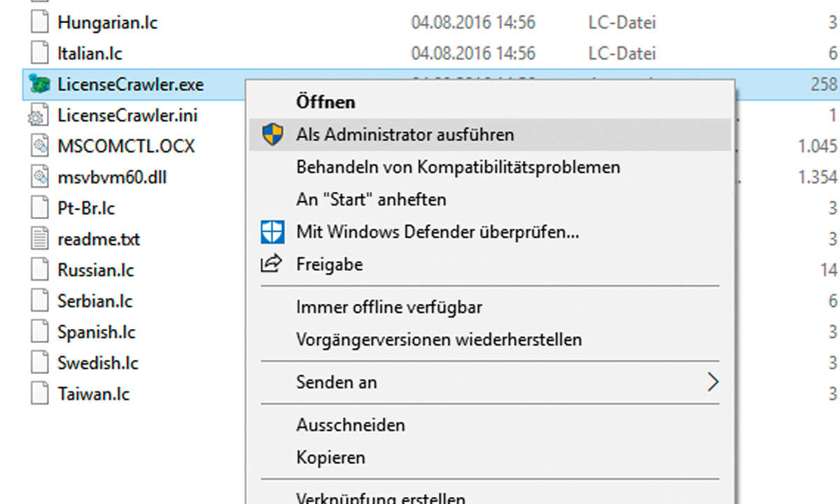
Task: Click the 1.354 size value of msvbvm60.dll
Action: tap(818, 177)
